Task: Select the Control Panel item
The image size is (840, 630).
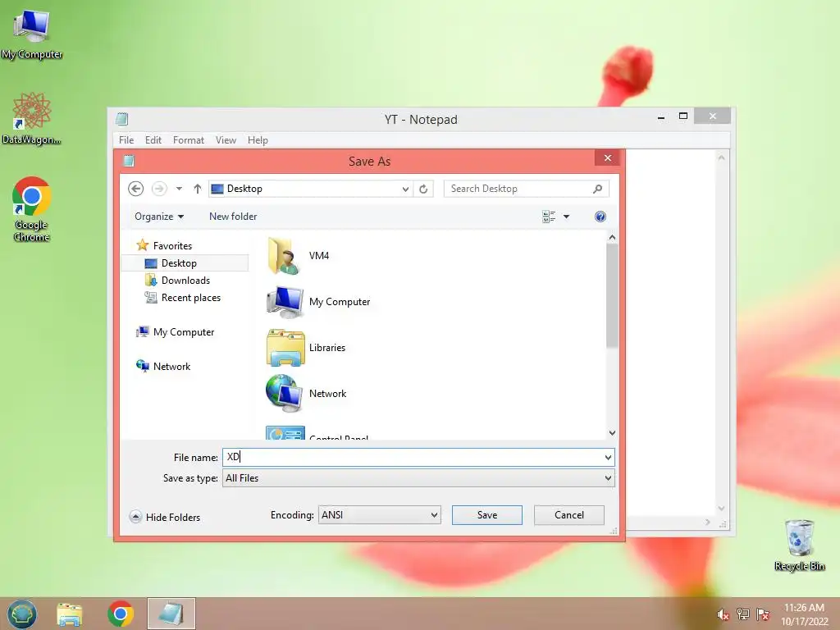Action: click(317, 433)
